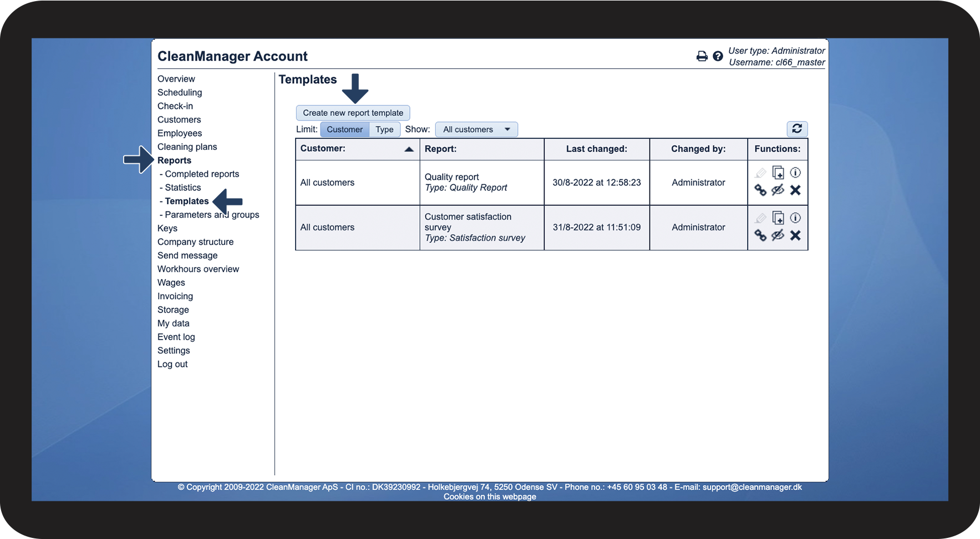The height and width of the screenshot is (539, 980).
Task: Open Completed reports submenu item
Action: [x=202, y=174]
